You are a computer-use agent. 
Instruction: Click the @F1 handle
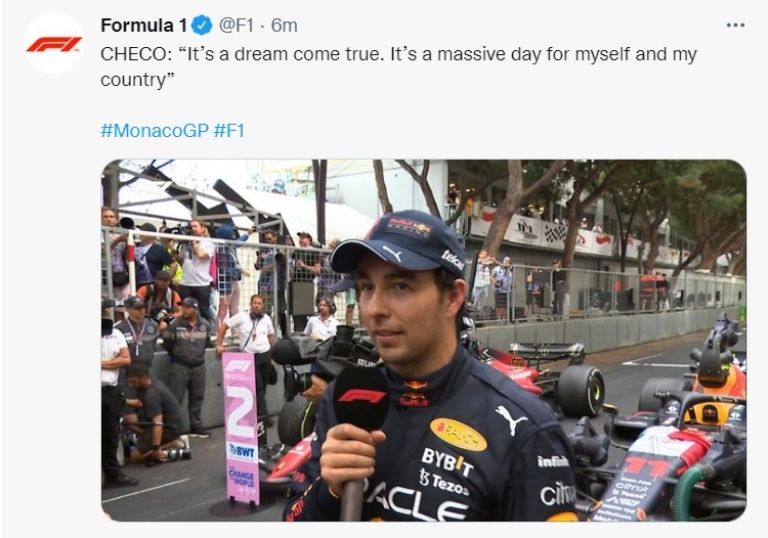click(236, 25)
